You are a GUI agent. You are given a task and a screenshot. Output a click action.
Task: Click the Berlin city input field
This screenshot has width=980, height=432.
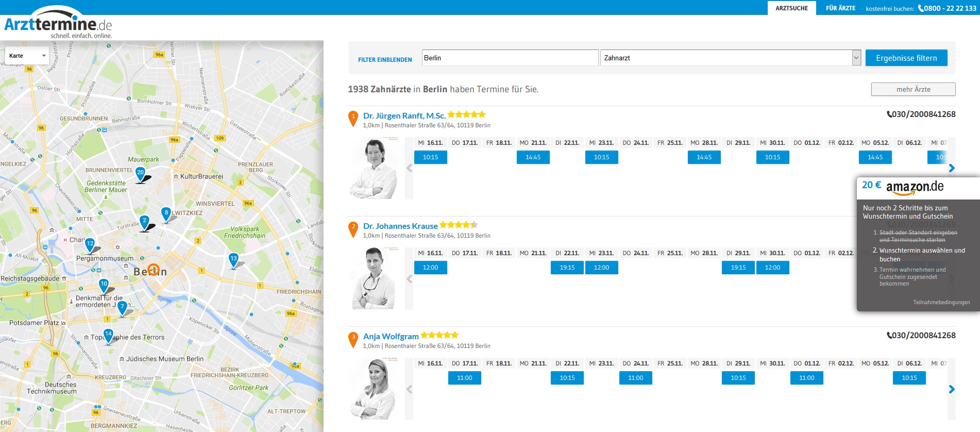coord(510,58)
